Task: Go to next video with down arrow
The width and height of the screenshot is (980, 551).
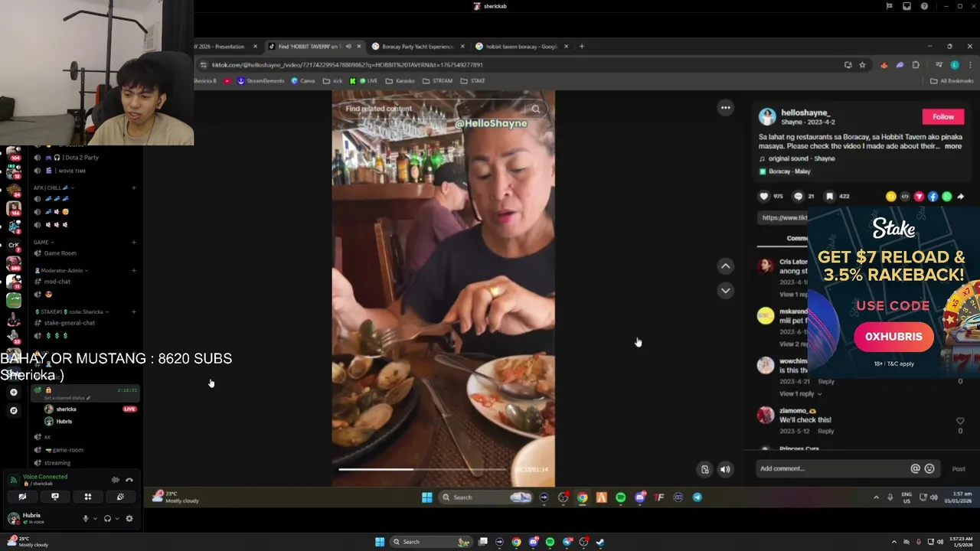Action: pyautogui.click(x=725, y=291)
